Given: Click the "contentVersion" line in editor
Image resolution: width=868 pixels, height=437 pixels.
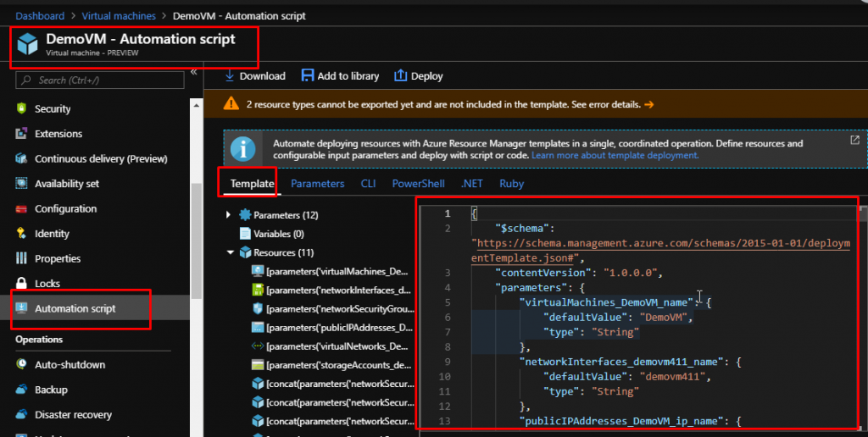Looking at the screenshot, I should [579, 273].
